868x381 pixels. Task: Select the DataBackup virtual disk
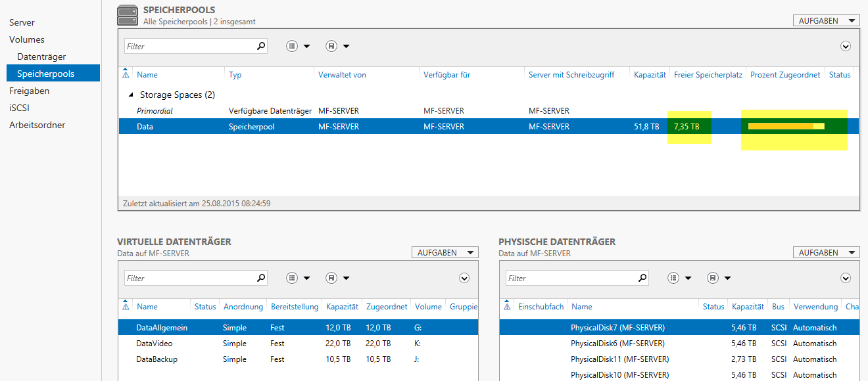pyautogui.click(x=298, y=359)
